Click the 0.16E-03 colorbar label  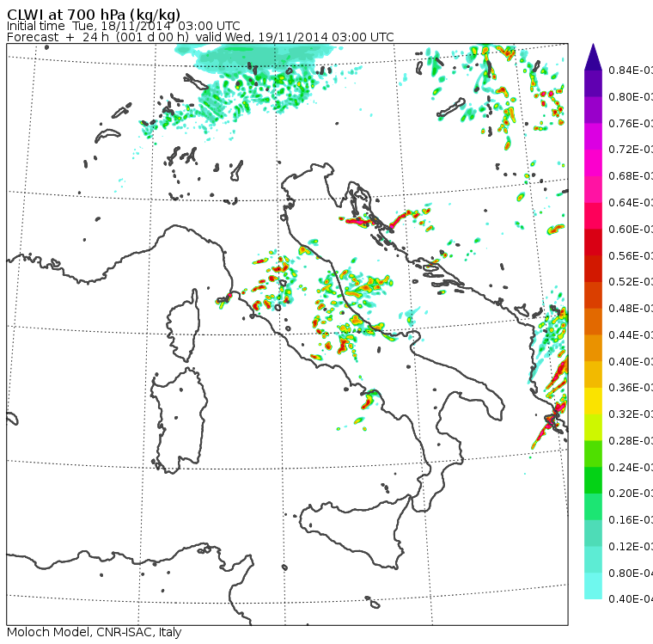(631, 520)
